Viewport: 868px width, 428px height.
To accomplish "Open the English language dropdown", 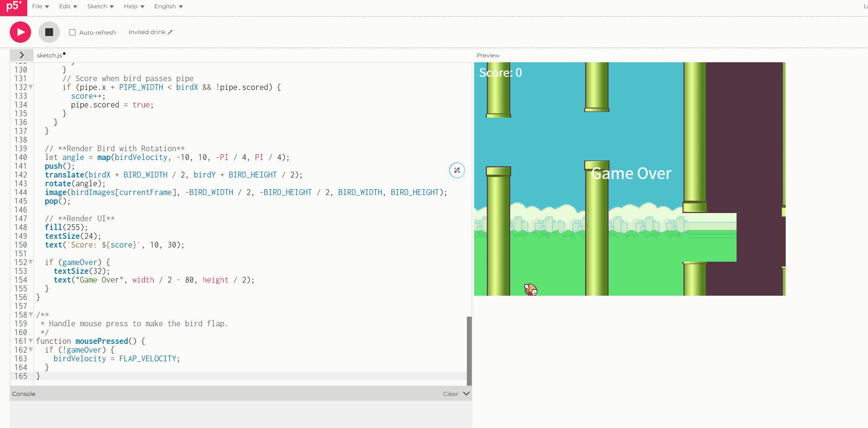I will [x=168, y=6].
